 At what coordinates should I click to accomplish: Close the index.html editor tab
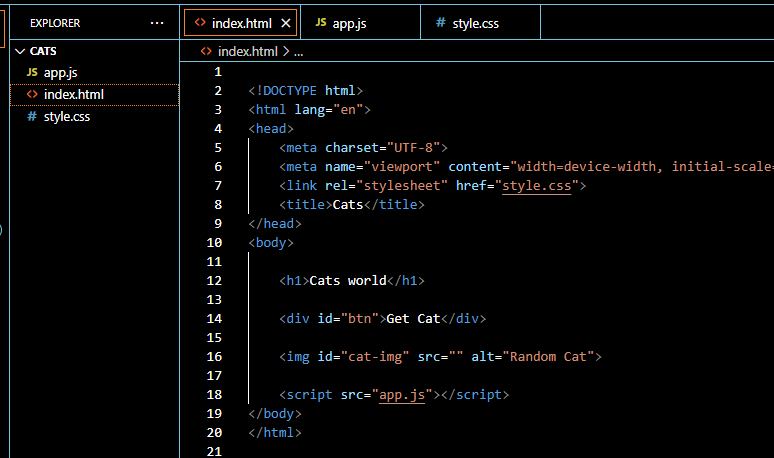click(x=286, y=23)
